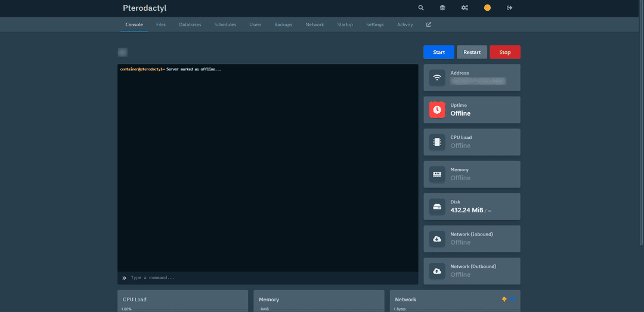Click the blue upload cloud icon in Network chart
Screen dimensions: 644x312
click(512, 299)
